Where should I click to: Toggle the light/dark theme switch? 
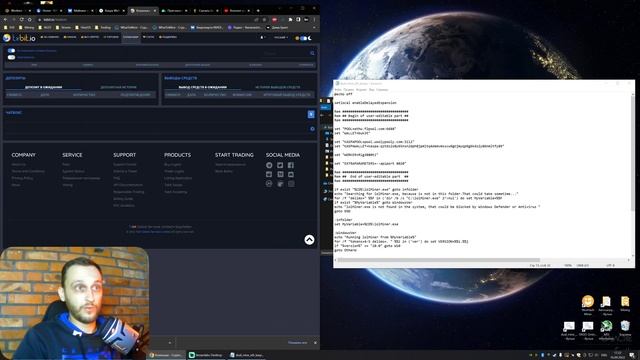tap(304, 38)
